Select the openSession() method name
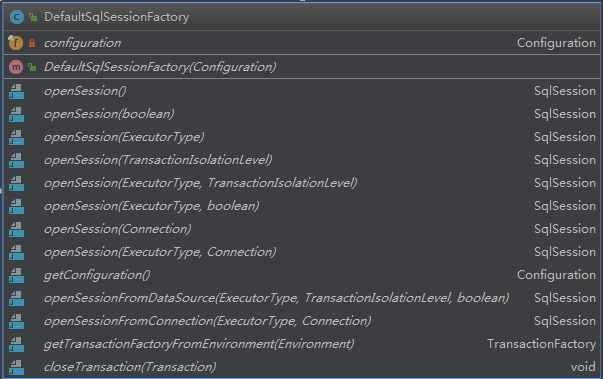Screen dimensions: 603x379 (x=85, y=91)
